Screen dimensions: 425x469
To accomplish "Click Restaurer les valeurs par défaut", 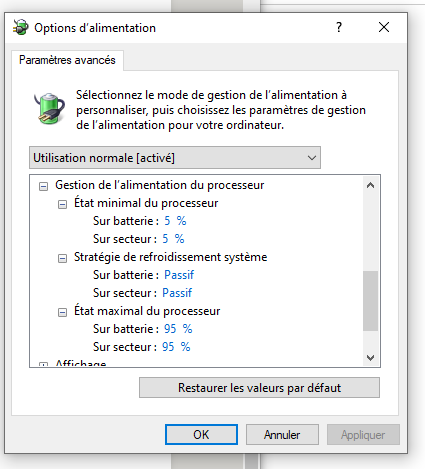I will (259, 388).
